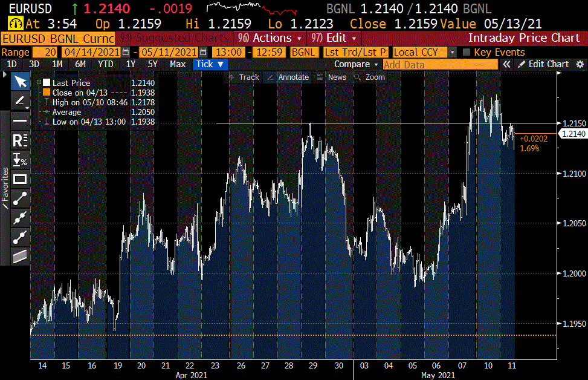This screenshot has height=380, width=588.
Task: Collapse the chart legend box
Action: click(39, 82)
